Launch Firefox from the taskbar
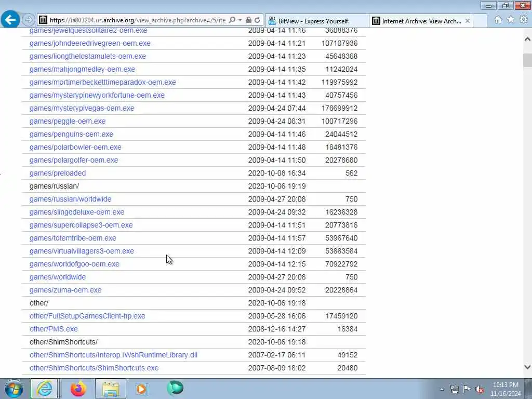Image resolution: width=532 pixels, height=399 pixels. pos(78,389)
